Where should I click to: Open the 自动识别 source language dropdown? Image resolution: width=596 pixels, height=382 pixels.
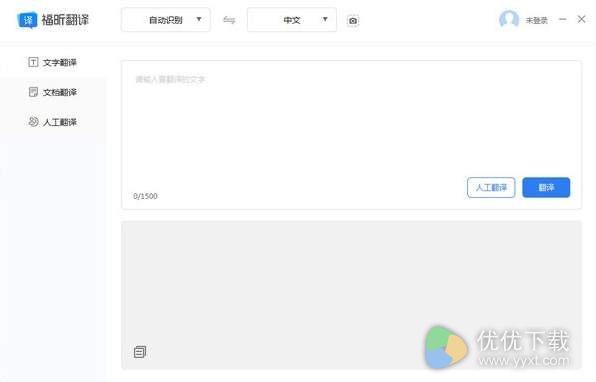pyautogui.click(x=166, y=20)
